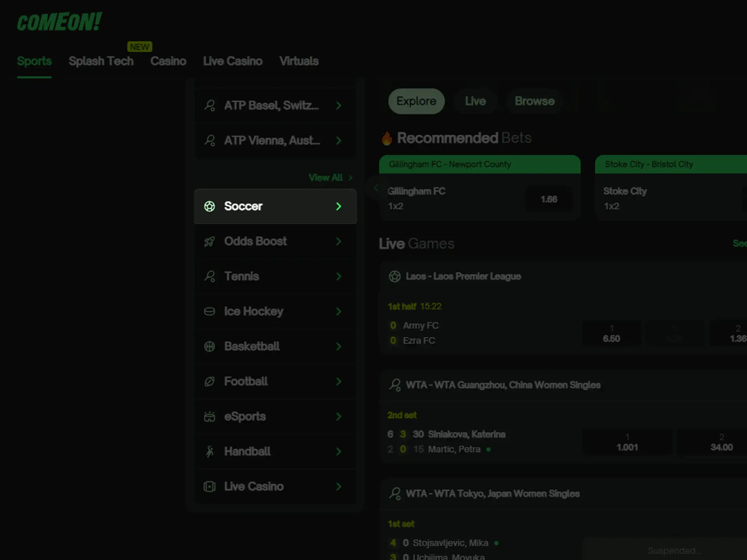Image resolution: width=747 pixels, height=560 pixels.
Task: Toggle Live Games section visibility
Action: 416,243
